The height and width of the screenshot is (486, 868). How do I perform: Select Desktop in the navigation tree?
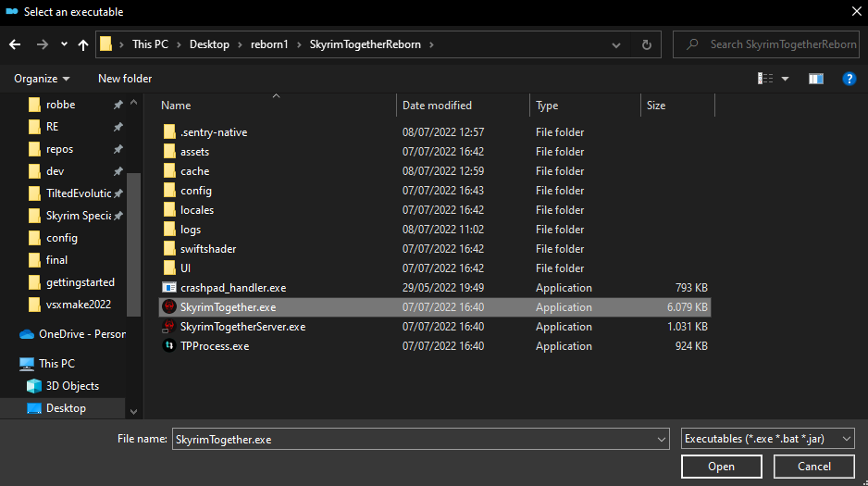click(66, 408)
